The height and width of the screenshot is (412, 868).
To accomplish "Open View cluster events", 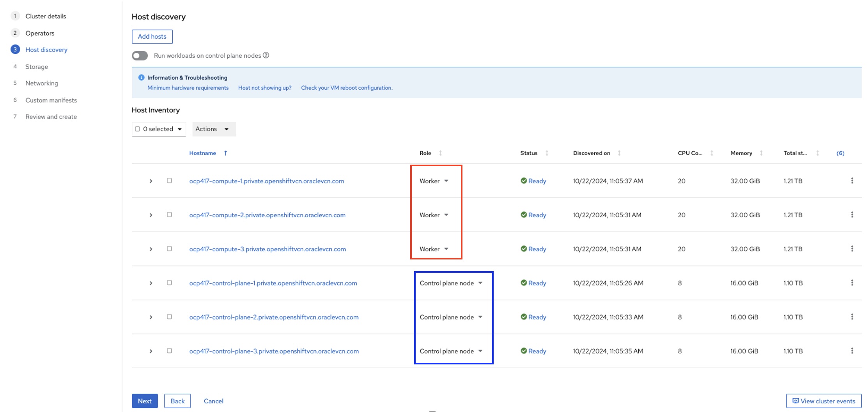I will 824,401.
